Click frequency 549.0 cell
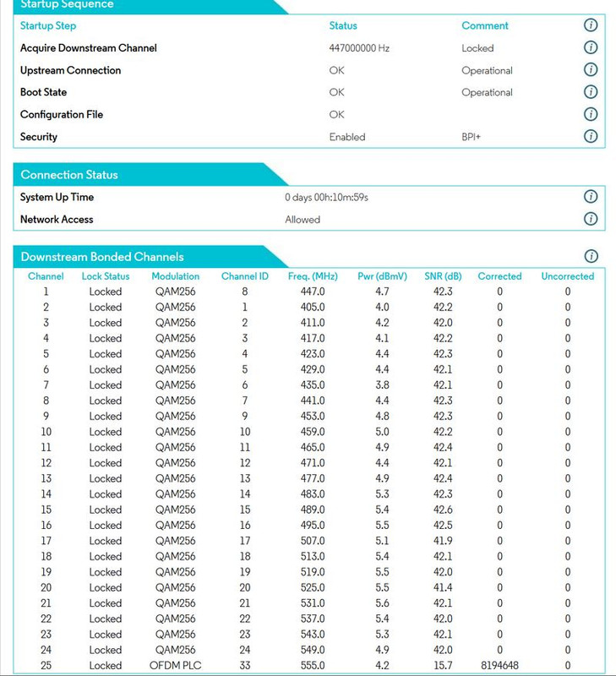 click(313, 650)
